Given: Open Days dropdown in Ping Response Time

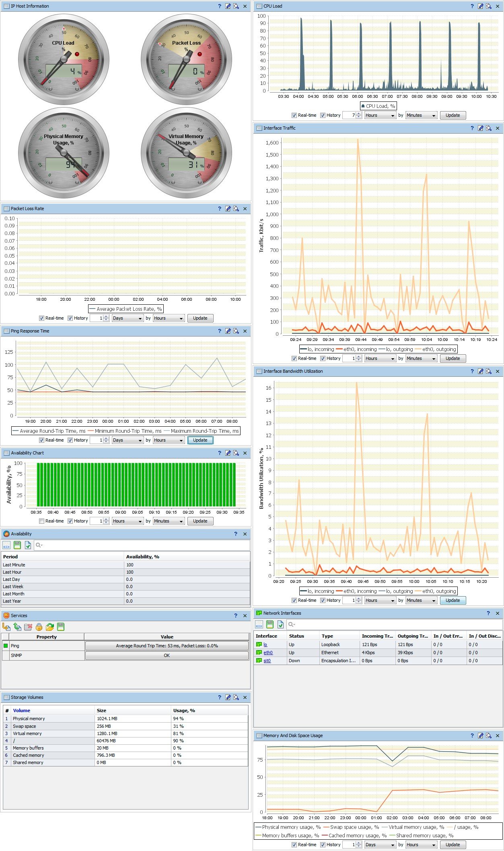Looking at the screenshot, I should [x=128, y=440].
